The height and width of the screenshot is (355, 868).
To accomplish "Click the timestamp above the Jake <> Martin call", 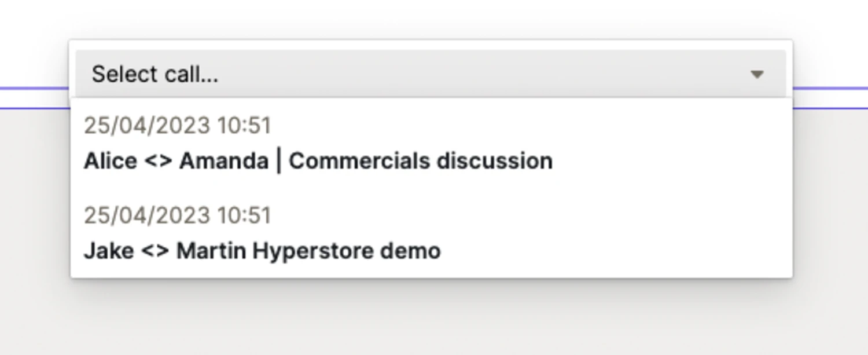I will pyautogui.click(x=177, y=215).
